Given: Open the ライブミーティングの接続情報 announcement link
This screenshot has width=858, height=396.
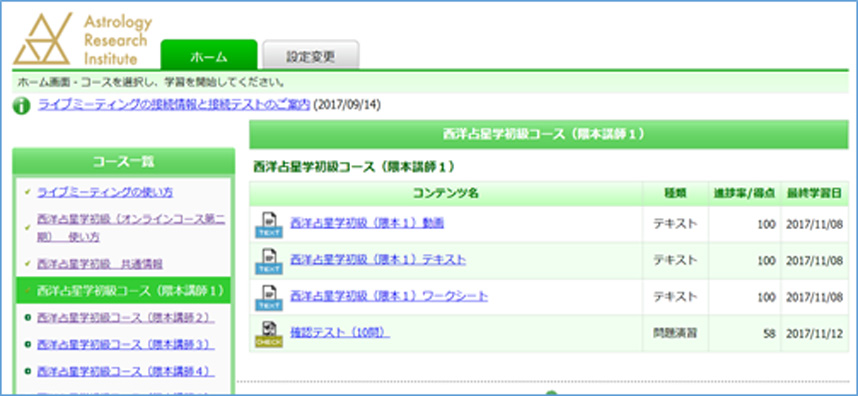Looking at the screenshot, I should [x=174, y=104].
